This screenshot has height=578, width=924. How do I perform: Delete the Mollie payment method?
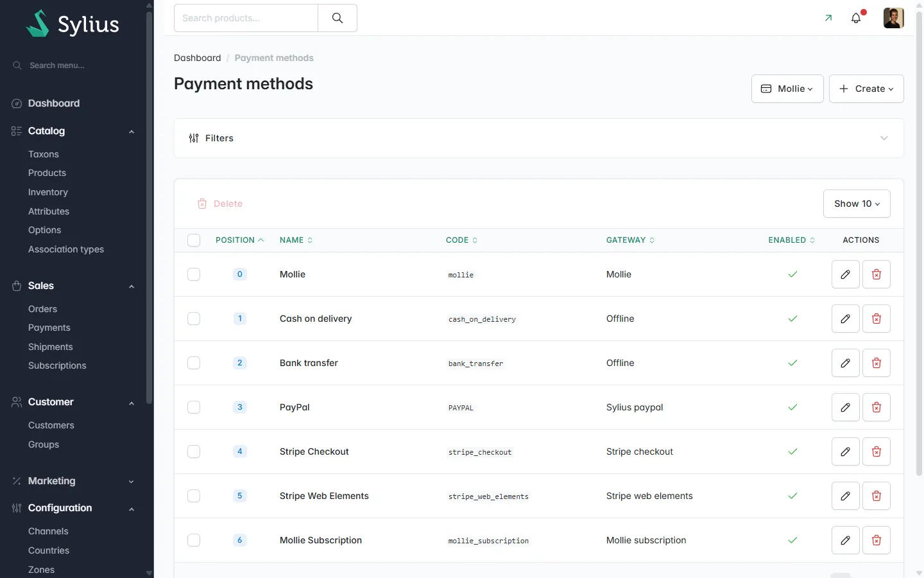pos(877,274)
